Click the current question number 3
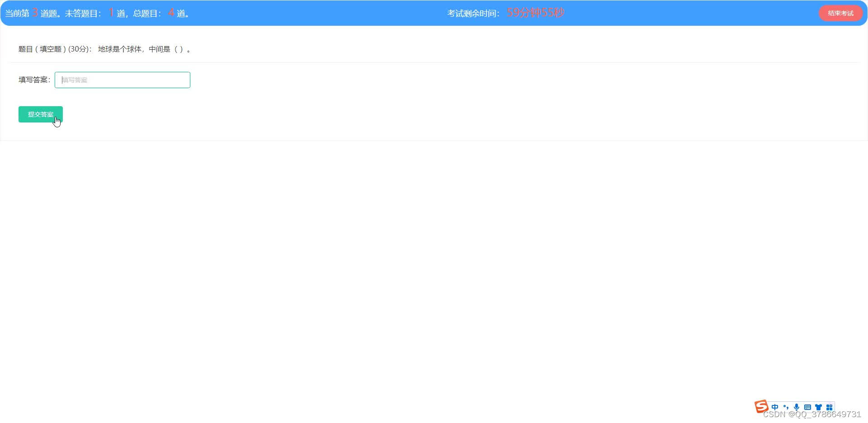 [35, 13]
